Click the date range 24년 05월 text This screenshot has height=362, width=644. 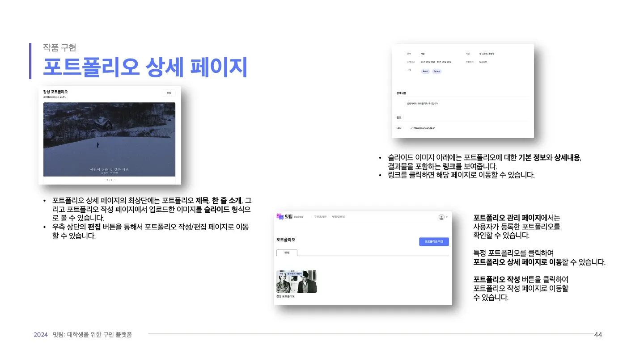tap(436, 62)
